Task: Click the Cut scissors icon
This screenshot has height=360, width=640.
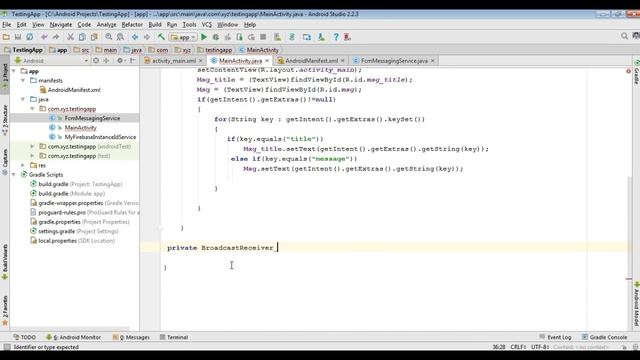Action: click(x=70, y=37)
